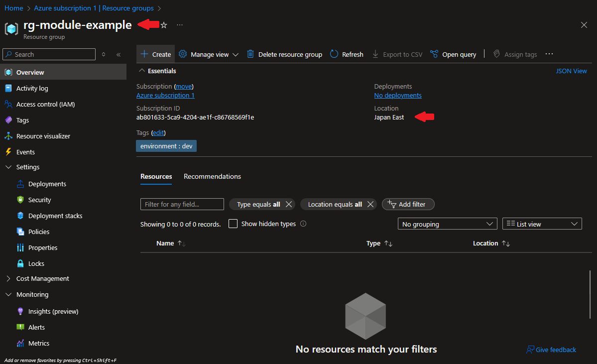Sort resources by Location column
The height and width of the screenshot is (364, 597).
pyautogui.click(x=491, y=243)
